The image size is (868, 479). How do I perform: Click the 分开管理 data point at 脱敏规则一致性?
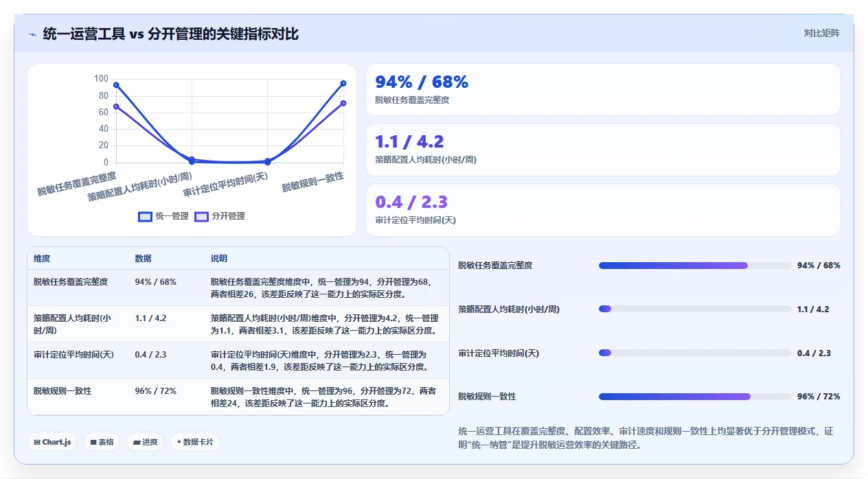[343, 104]
